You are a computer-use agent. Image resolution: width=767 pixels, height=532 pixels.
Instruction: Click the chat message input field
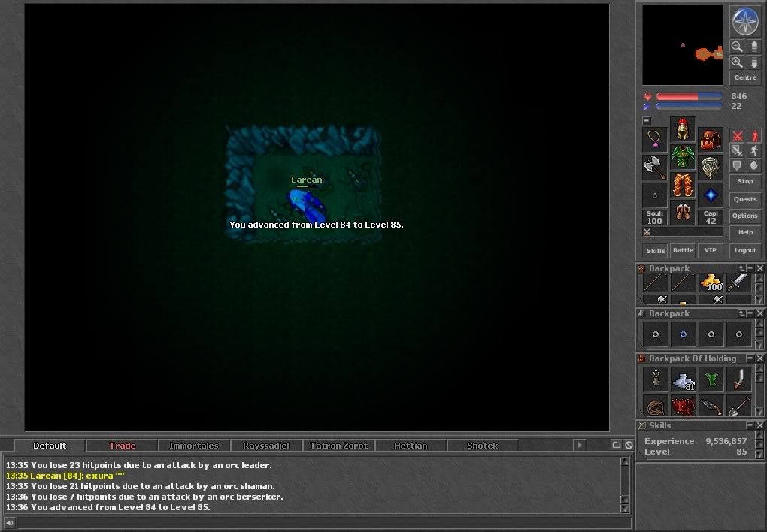point(324,523)
